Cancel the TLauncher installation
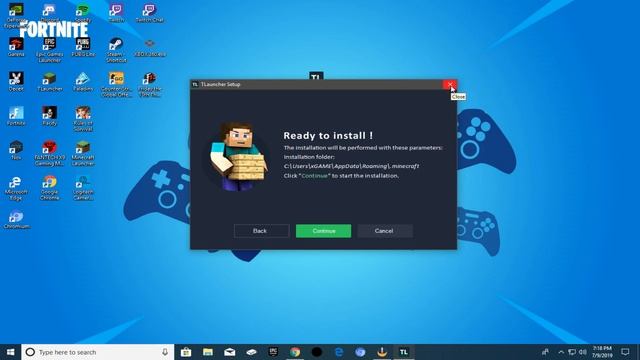 click(385, 231)
